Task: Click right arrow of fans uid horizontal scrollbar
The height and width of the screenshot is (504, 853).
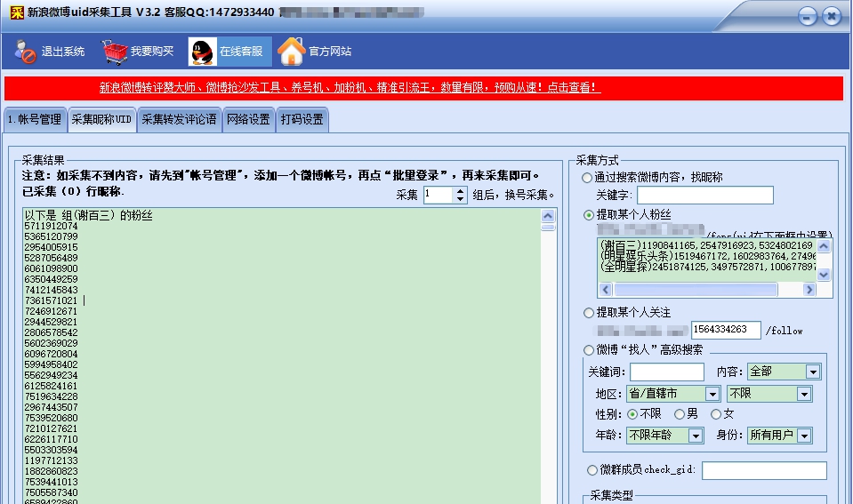Action: click(809, 290)
